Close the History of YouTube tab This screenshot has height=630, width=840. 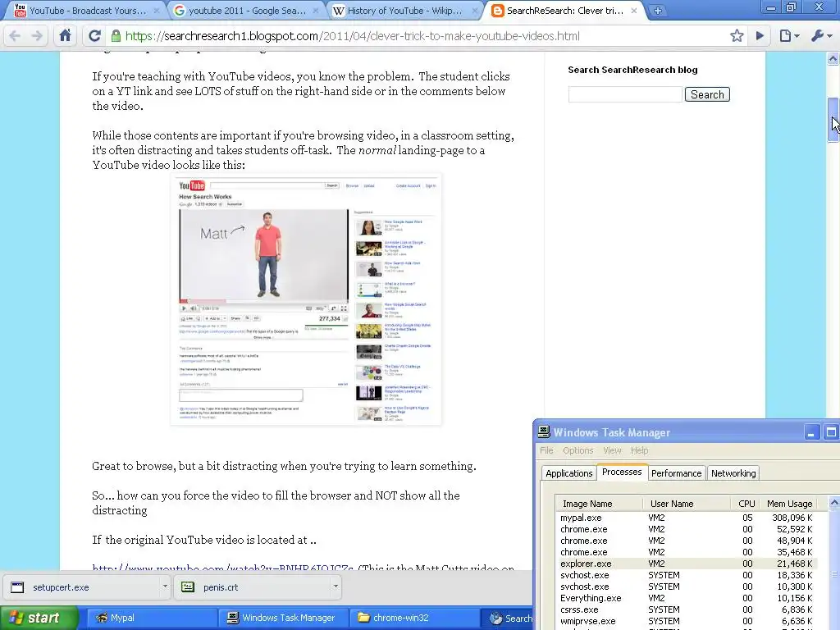[475, 10]
